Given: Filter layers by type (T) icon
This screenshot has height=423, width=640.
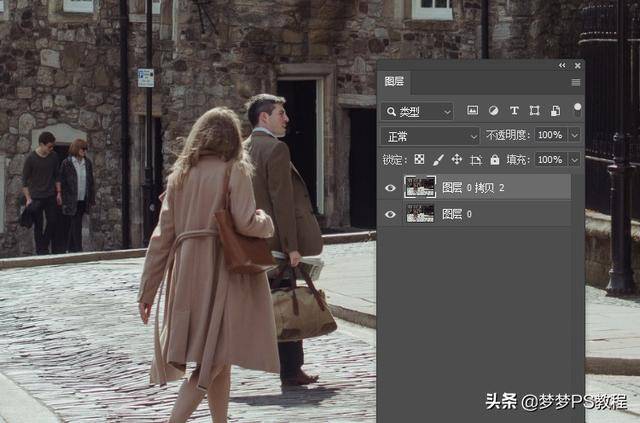Looking at the screenshot, I should (x=514, y=111).
